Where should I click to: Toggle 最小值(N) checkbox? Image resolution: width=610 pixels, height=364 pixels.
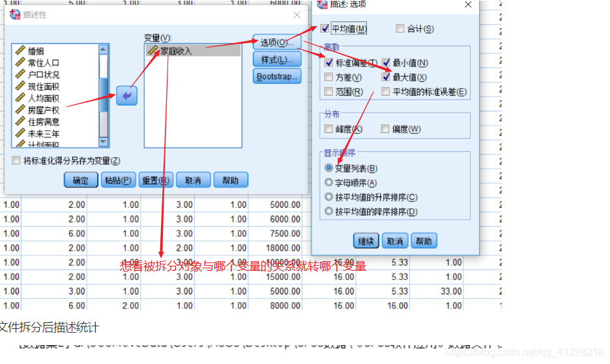coord(386,63)
